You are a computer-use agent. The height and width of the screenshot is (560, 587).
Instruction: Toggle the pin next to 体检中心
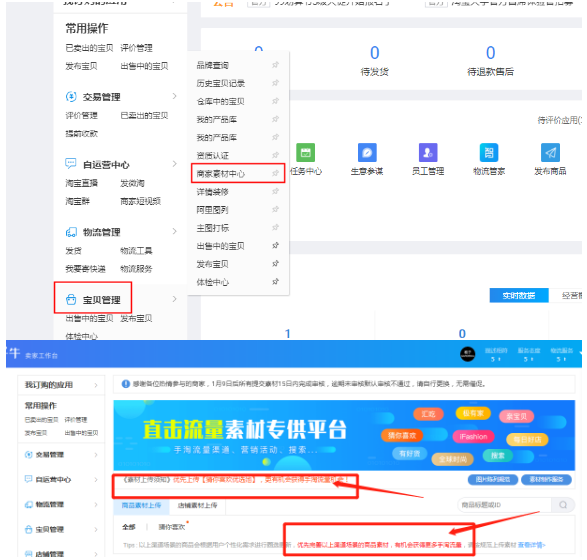275,281
